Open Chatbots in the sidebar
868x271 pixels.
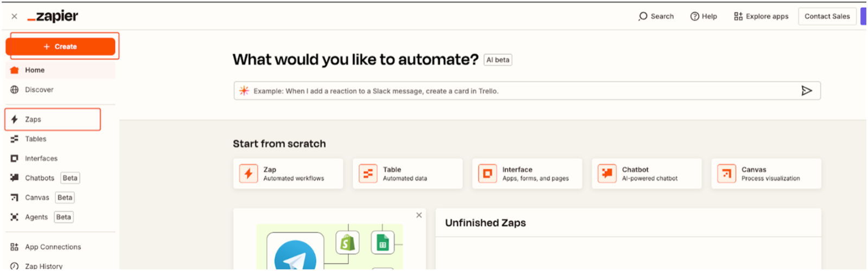[60, 178]
